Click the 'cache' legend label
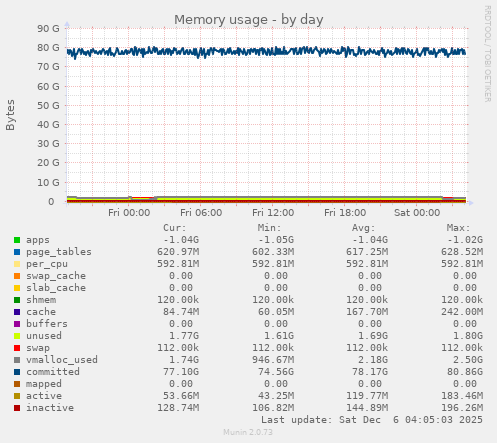This screenshot has height=443, width=497. (x=41, y=312)
